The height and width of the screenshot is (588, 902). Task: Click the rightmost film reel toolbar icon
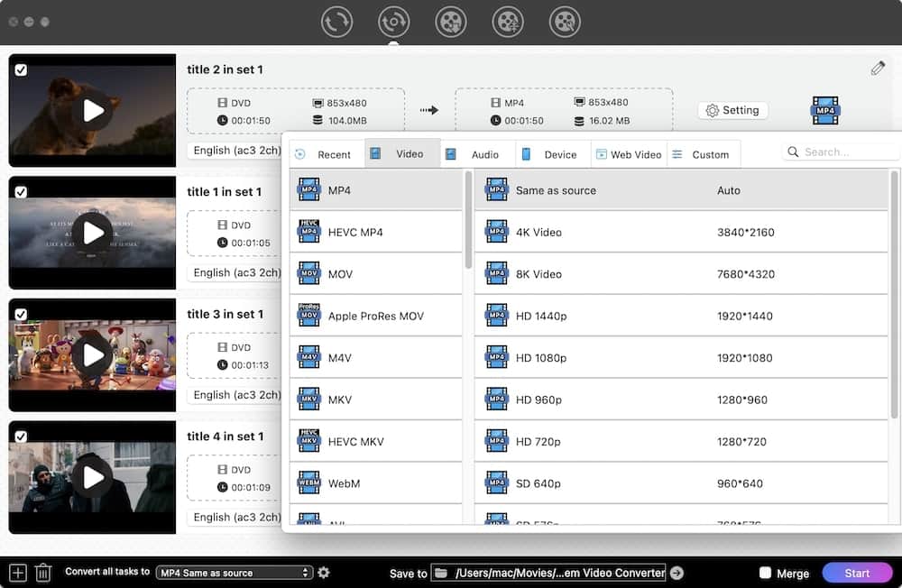[565, 22]
